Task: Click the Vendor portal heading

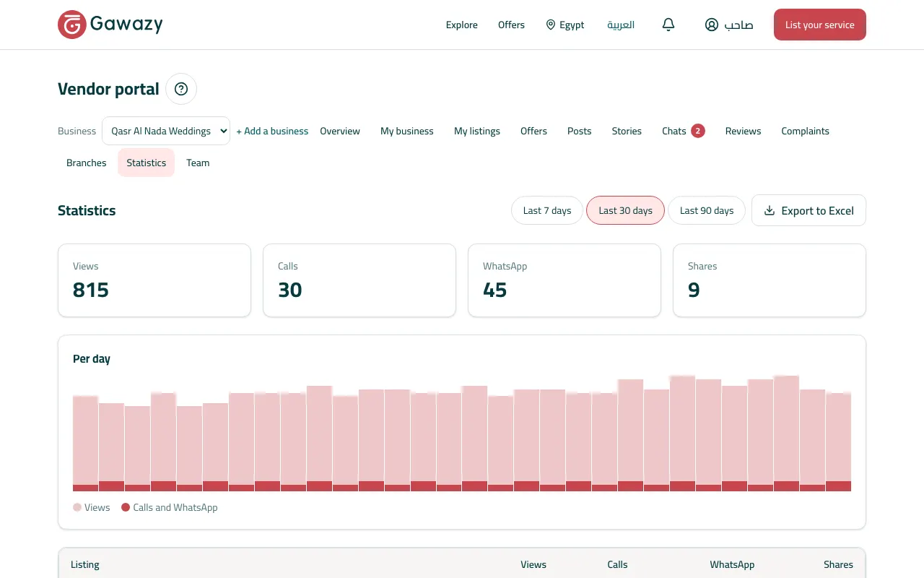Action: pyautogui.click(x=108, y=89)
